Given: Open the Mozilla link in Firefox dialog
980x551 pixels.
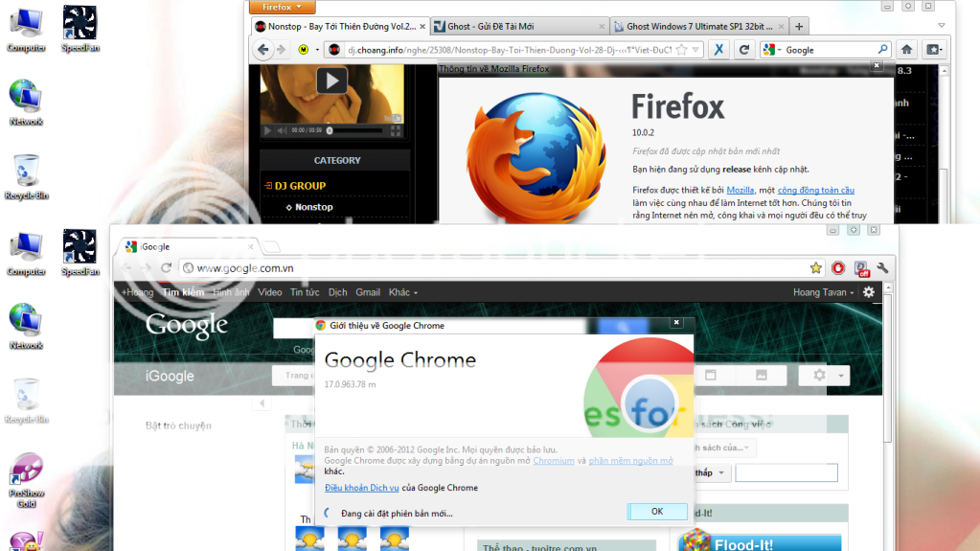Looking at the screenshot, I should click(x=740, y=191).
